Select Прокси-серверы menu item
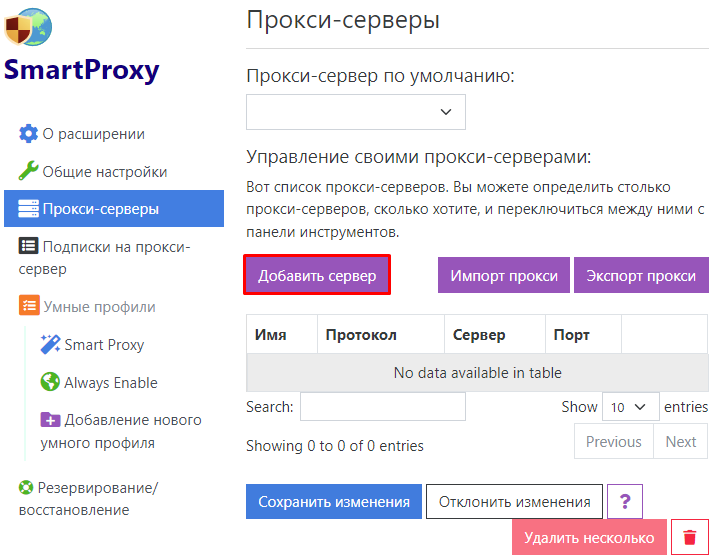Screen dimensions: 716x558 114,209
